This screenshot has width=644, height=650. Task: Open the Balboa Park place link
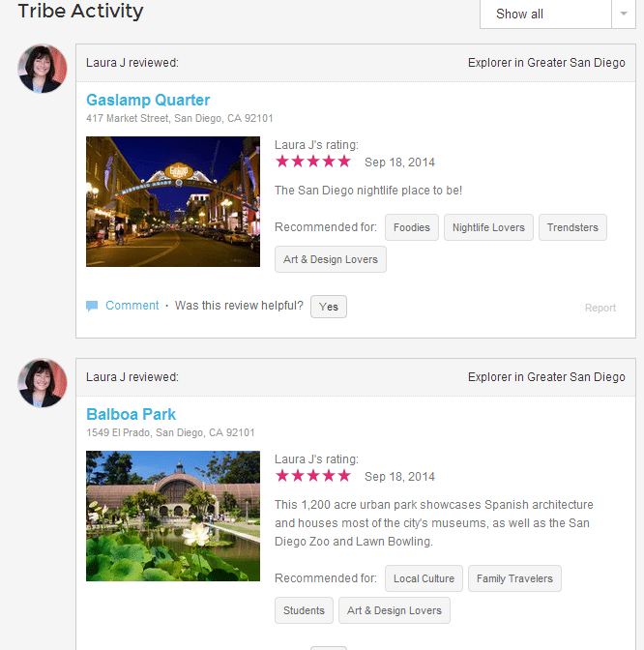pos(131,414)
